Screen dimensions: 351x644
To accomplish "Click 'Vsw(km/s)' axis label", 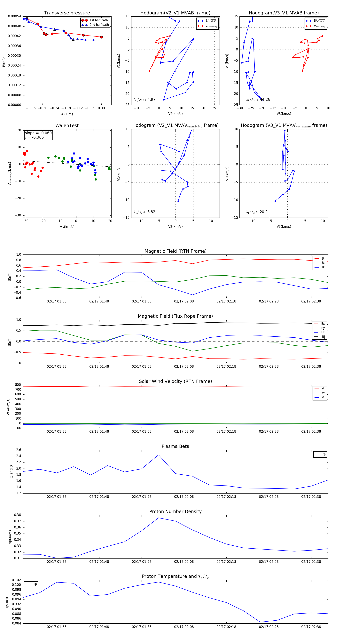I will 8,407.
